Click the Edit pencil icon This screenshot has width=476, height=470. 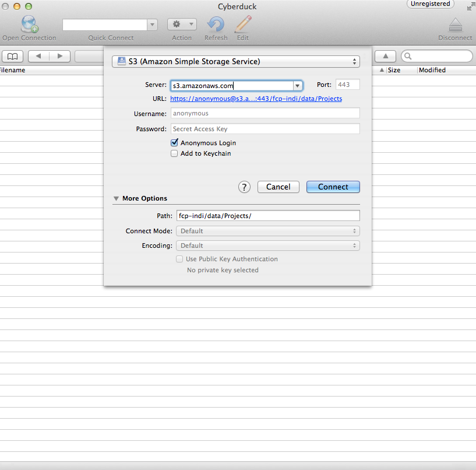243,24
